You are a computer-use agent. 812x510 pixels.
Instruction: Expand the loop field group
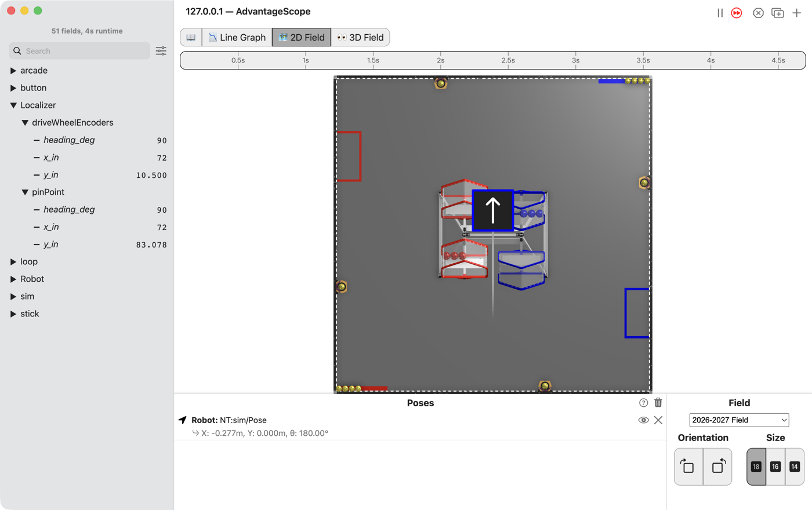(13, 262)
